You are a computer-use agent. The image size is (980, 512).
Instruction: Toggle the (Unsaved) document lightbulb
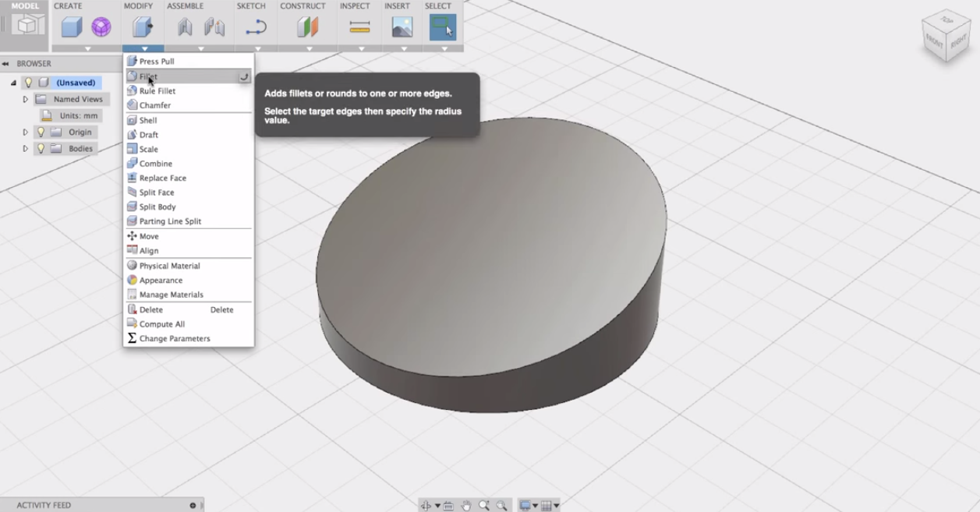[x=29, y=83]
